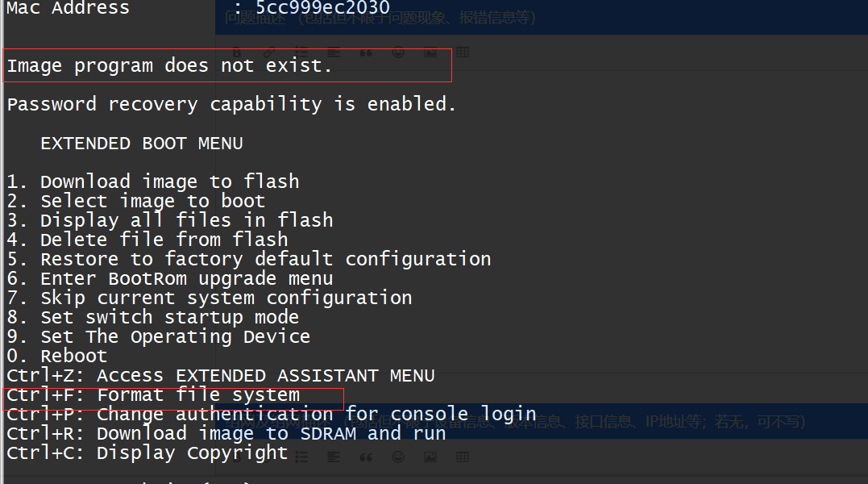Click the list icon in the upper editor toolbar

pos(301,53)
